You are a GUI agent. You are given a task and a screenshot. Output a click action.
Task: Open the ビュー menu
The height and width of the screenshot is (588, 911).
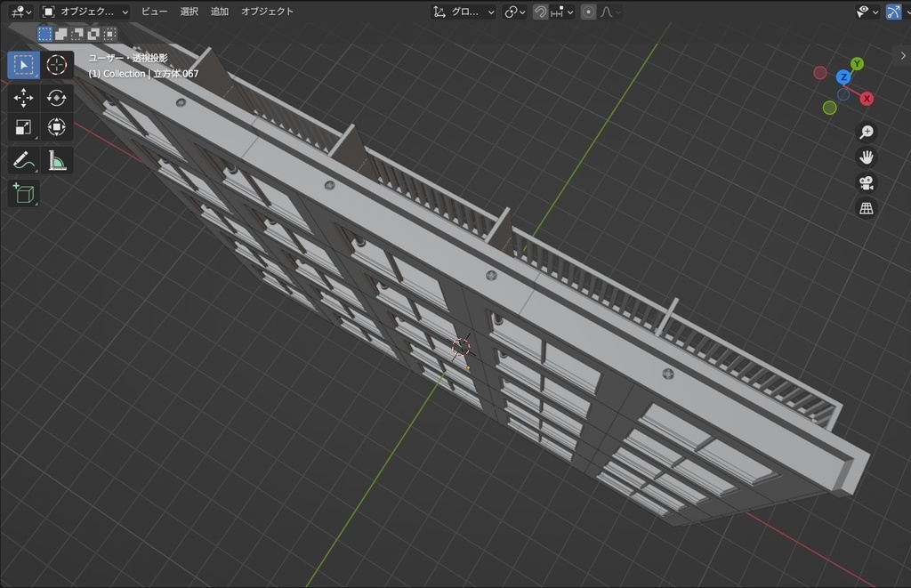[154, 12]
